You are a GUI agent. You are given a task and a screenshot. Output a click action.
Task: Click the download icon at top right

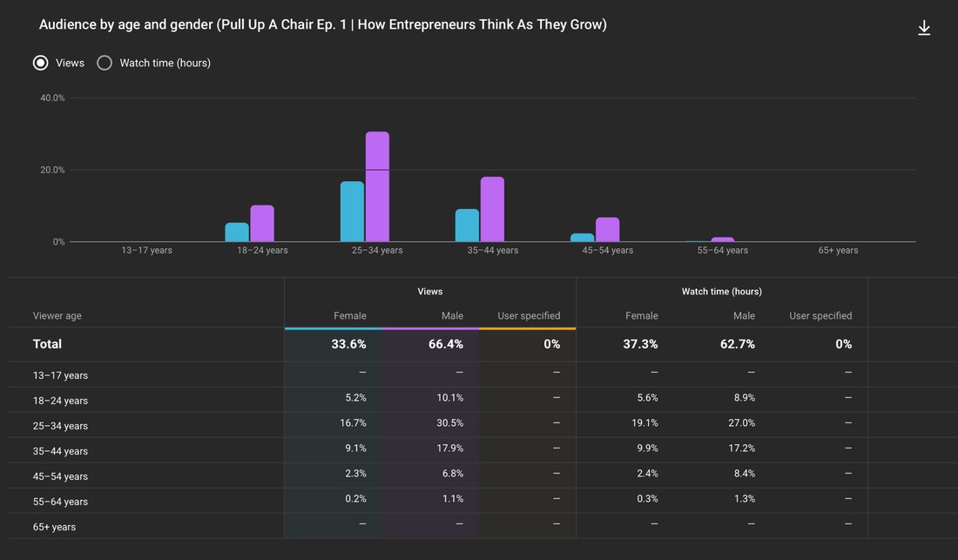point(924,28)
